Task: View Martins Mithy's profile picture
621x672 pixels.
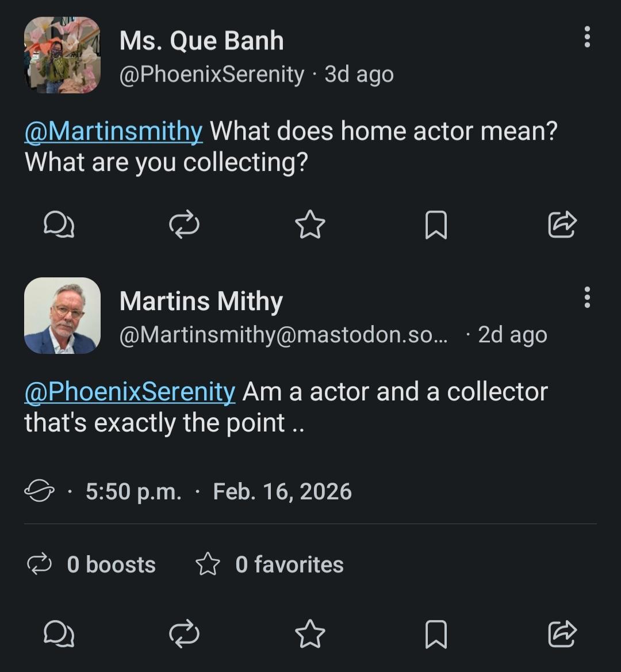Action: pyautogui.click(x=62, y=315)
